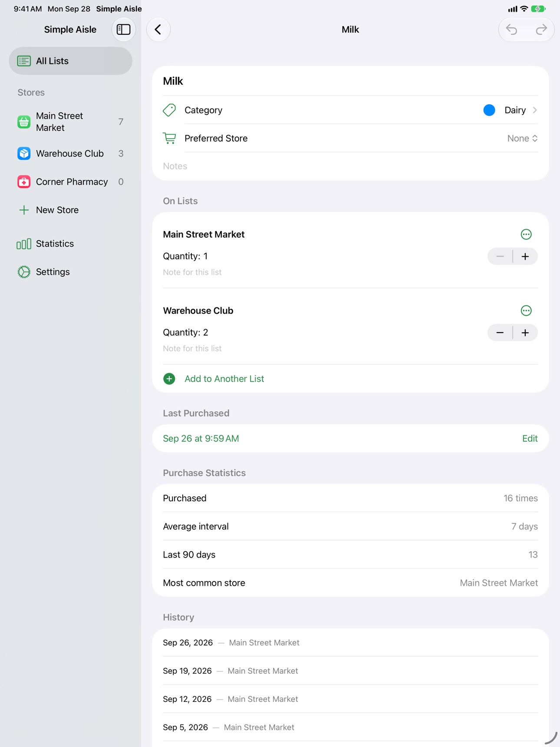The height and width of the screenshot is (747, 560).
Task: Click the Last 90 days row
Action: pyautogui.click(x=350, y=555)
